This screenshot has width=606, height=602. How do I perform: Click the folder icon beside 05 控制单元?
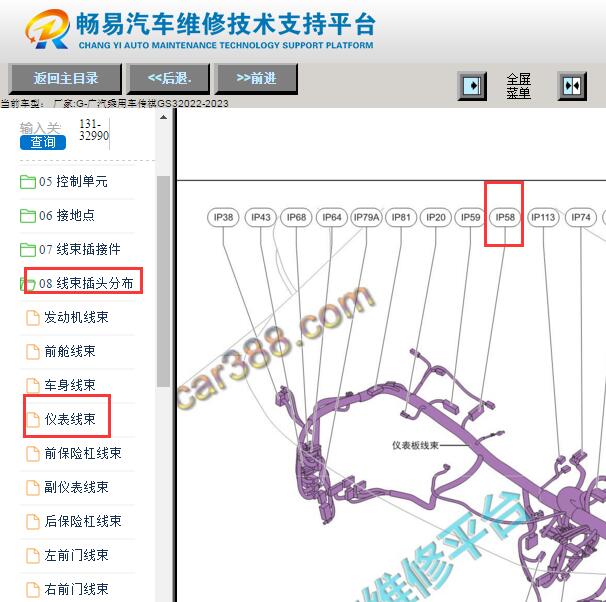click(x=28, y=182)
